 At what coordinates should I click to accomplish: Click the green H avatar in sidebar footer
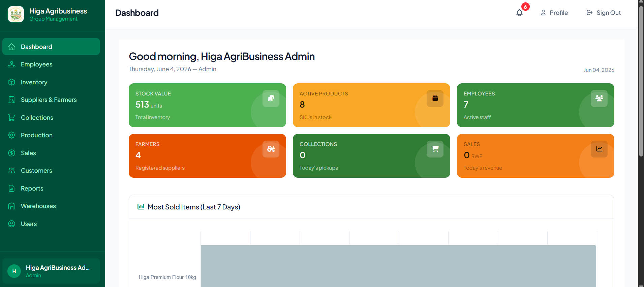[x=14, y=271]
